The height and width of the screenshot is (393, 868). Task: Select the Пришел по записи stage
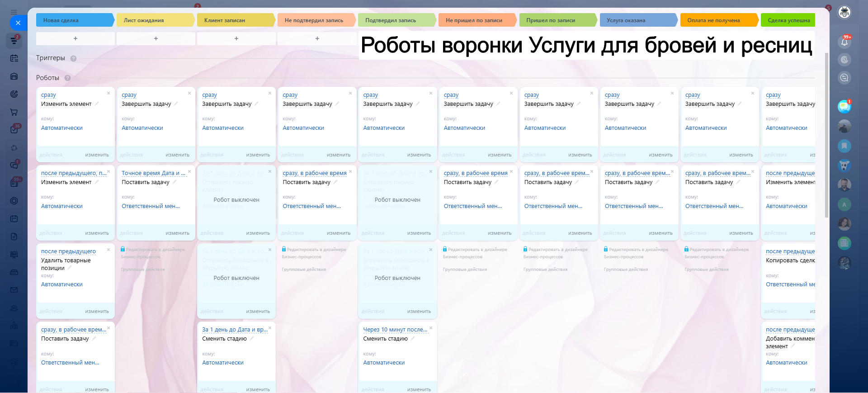[x=558, y=20]
